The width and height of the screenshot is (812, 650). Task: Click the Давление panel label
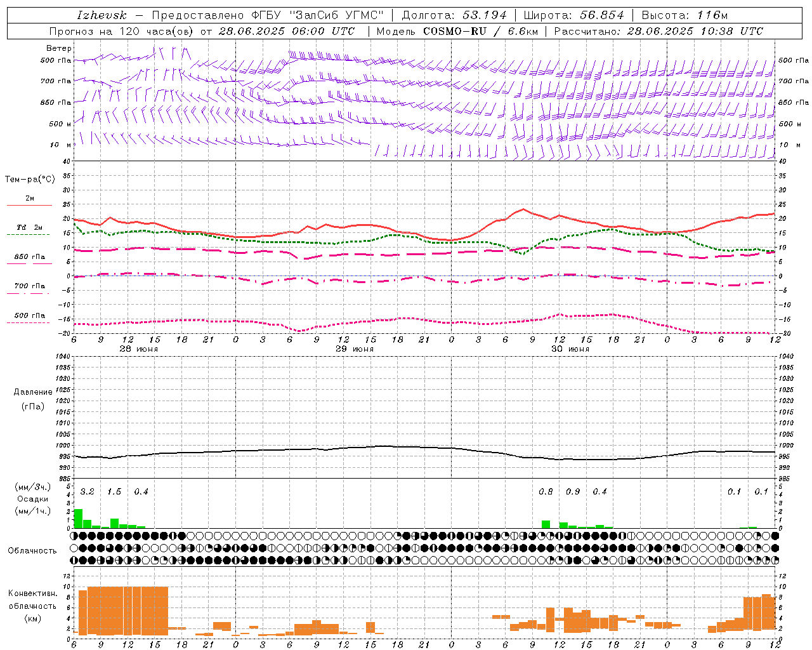pos(33,392)
